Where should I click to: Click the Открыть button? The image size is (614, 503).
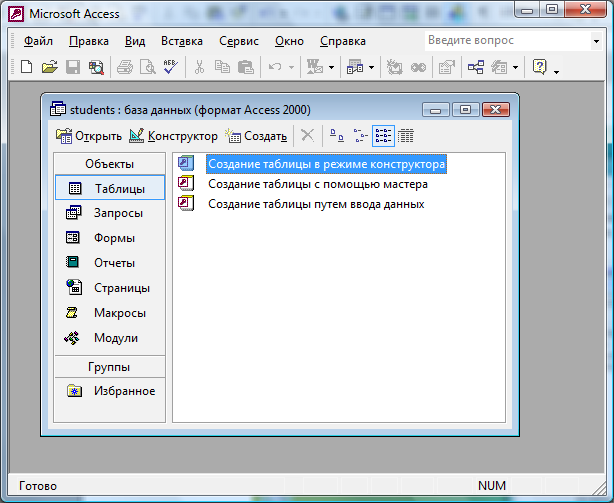tap(89, 136)
